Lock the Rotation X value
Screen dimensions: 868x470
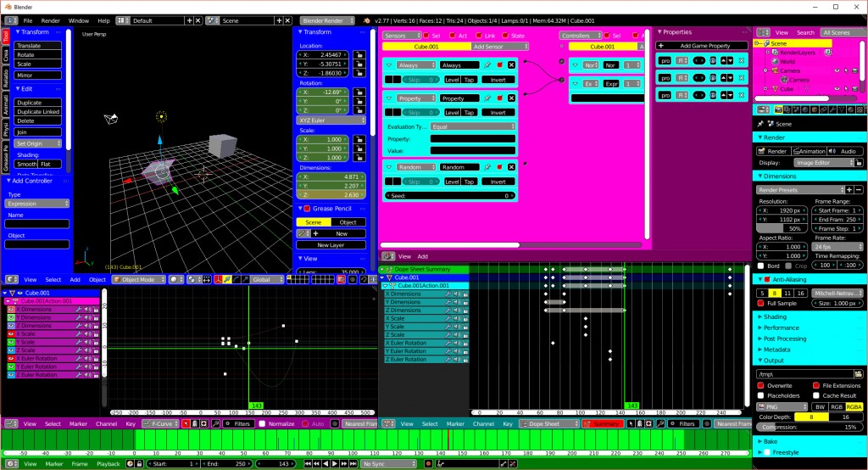coord(359,92)
